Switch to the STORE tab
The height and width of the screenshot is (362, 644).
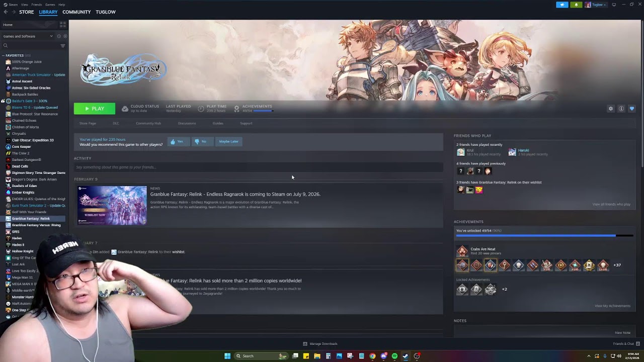(x=26, y=12)
